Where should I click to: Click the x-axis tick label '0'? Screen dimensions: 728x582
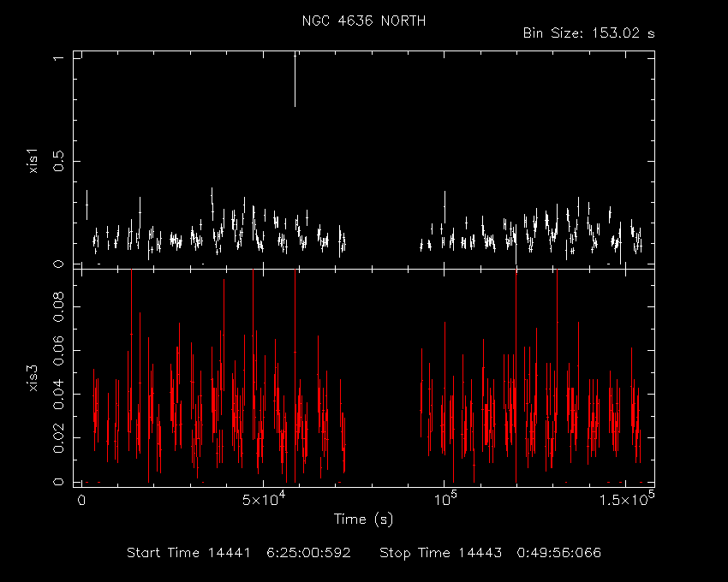(81, 501)
